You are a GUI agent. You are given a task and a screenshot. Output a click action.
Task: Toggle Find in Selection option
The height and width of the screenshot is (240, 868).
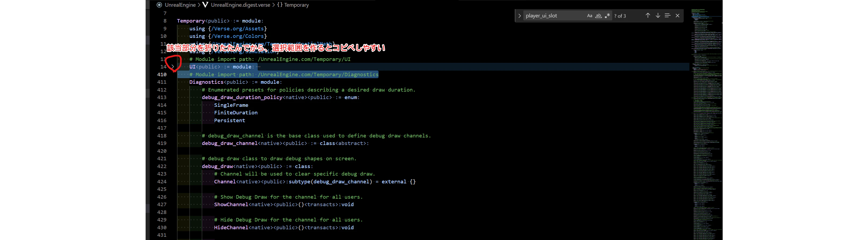pos(668,16)
